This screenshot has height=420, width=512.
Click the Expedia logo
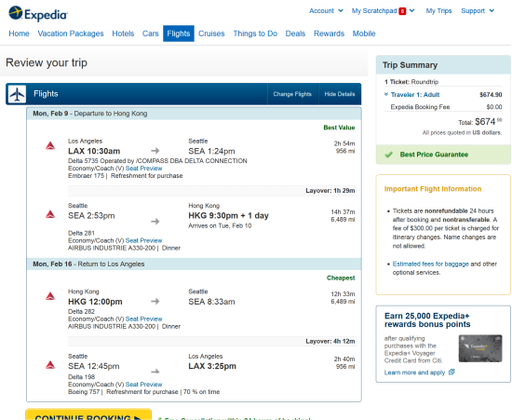(38, 13)
